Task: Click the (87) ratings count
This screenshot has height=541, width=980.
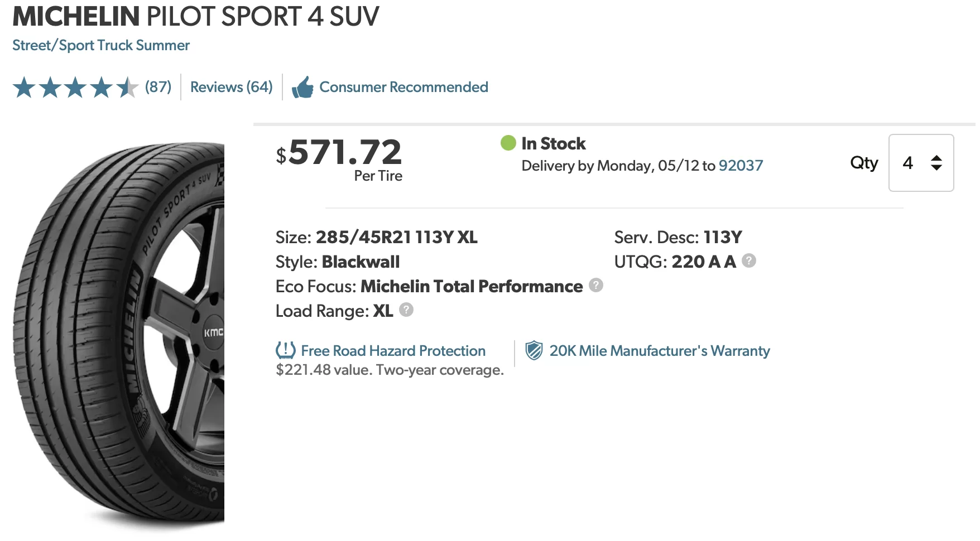Action: pyautogui.click(x=158, y=87)
